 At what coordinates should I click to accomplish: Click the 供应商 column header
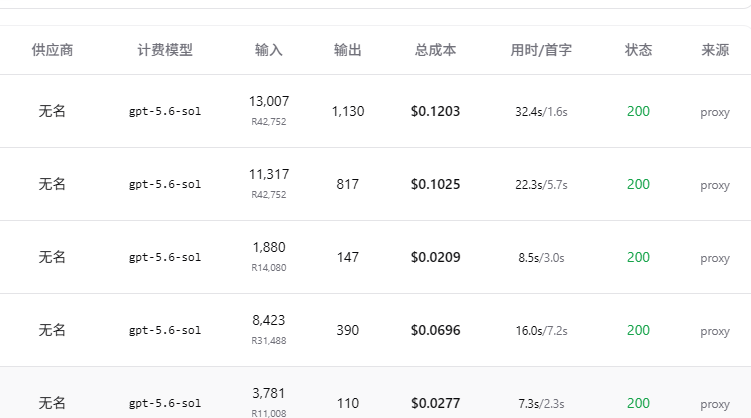[52, 50]
